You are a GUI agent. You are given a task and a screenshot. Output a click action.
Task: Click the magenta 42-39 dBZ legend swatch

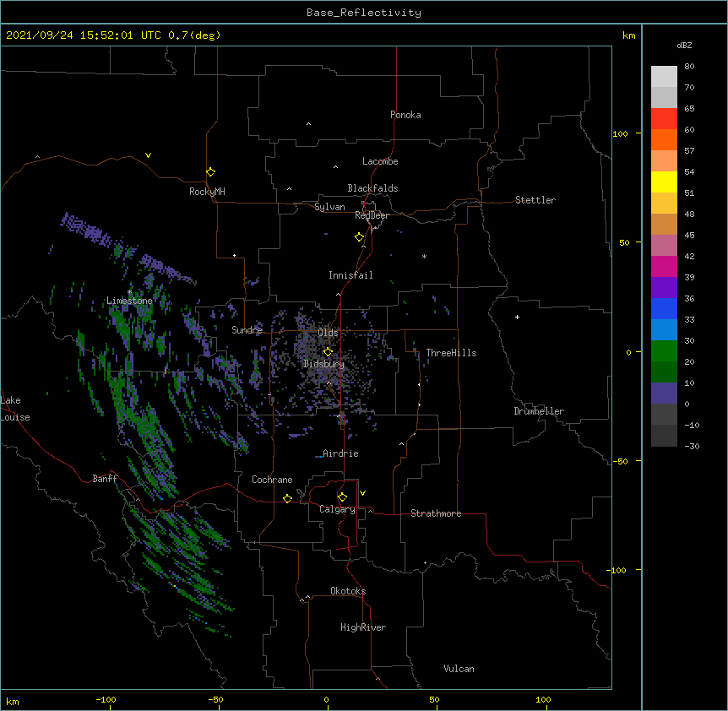coord(664,267)
